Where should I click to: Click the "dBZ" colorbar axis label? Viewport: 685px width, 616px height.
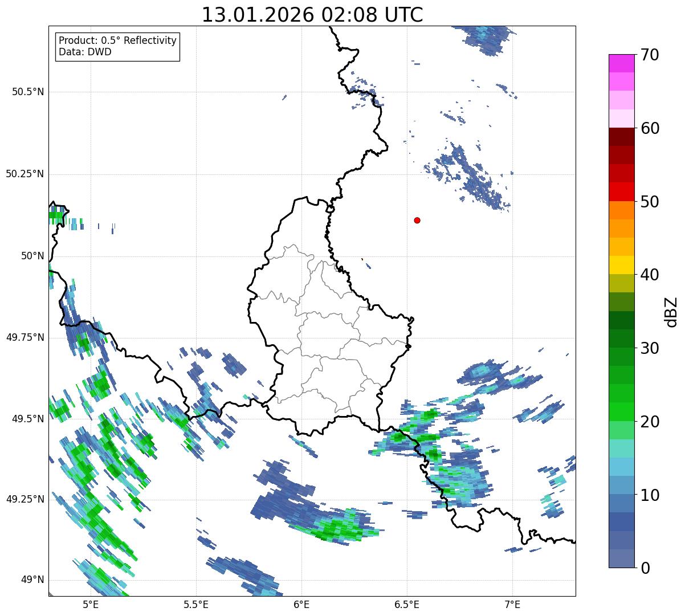pos(671,312)
